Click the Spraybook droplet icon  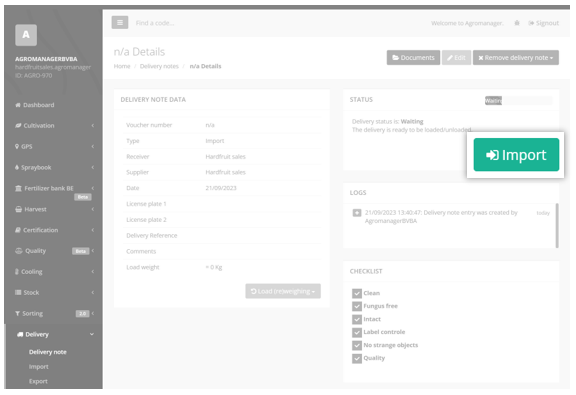coord(17,168)
